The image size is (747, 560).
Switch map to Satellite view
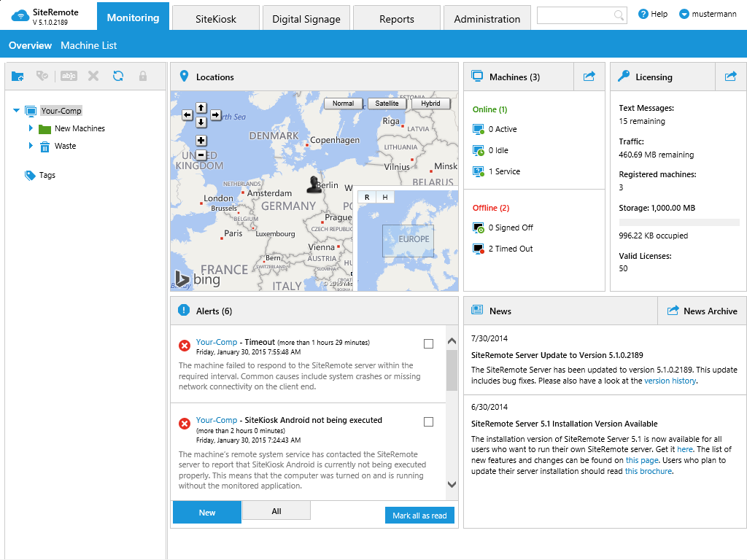coord(387,104)
